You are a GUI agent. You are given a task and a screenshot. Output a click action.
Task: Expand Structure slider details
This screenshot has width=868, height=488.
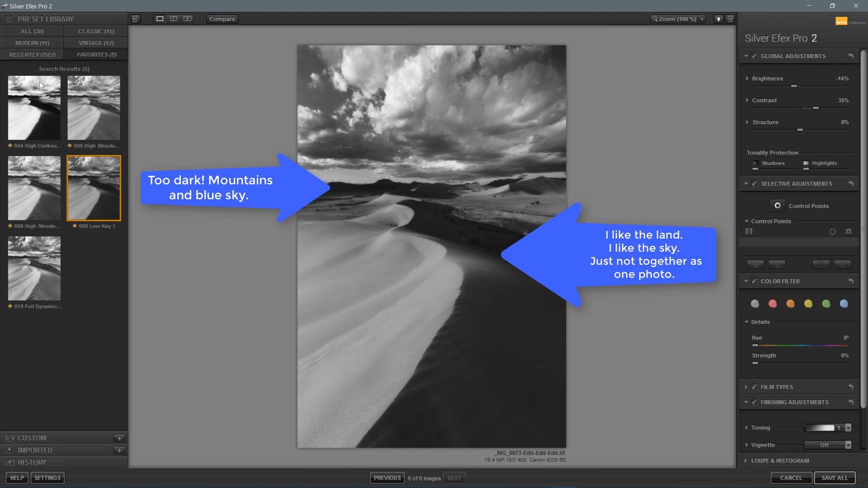747,122
